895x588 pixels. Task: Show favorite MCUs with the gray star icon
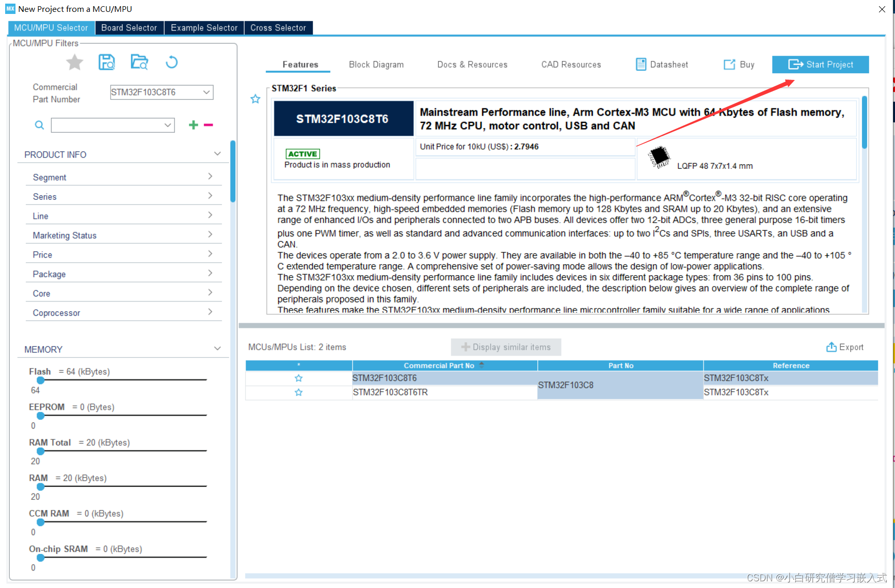[75, 62]
